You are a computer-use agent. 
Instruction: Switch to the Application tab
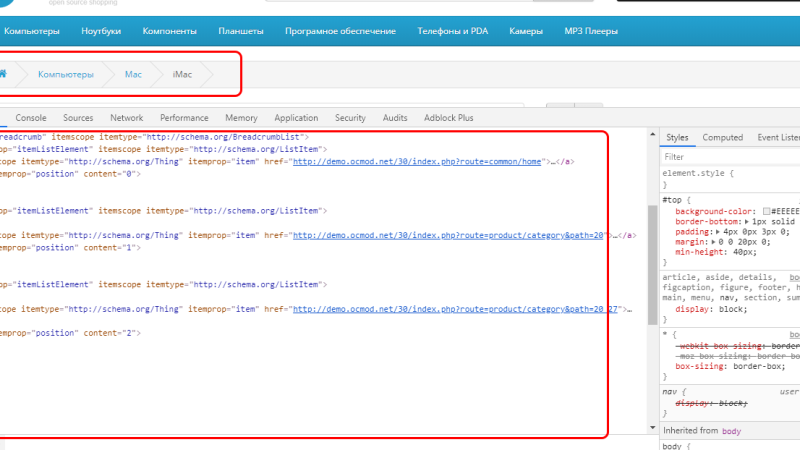296,118
